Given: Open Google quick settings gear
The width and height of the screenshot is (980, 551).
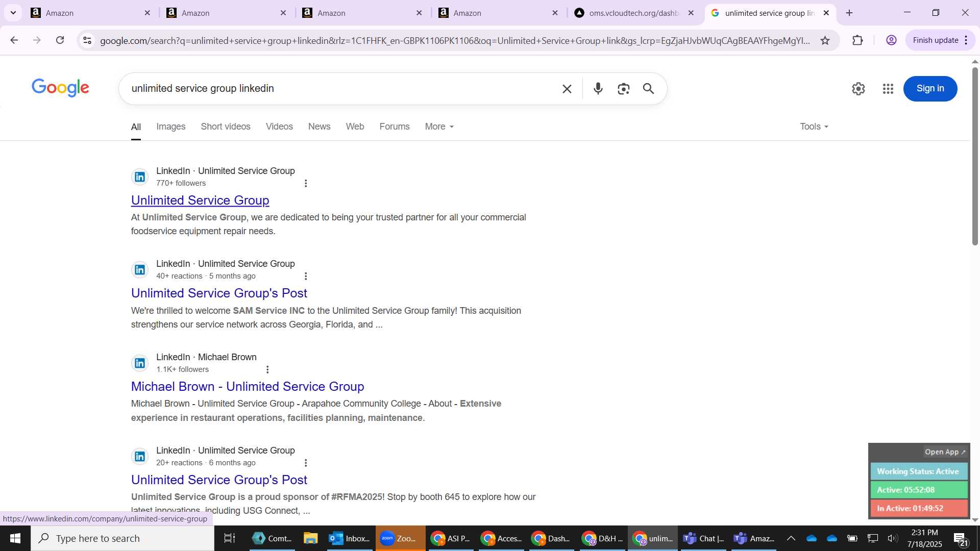Looking at the screenshot, I should coord(858,89).
